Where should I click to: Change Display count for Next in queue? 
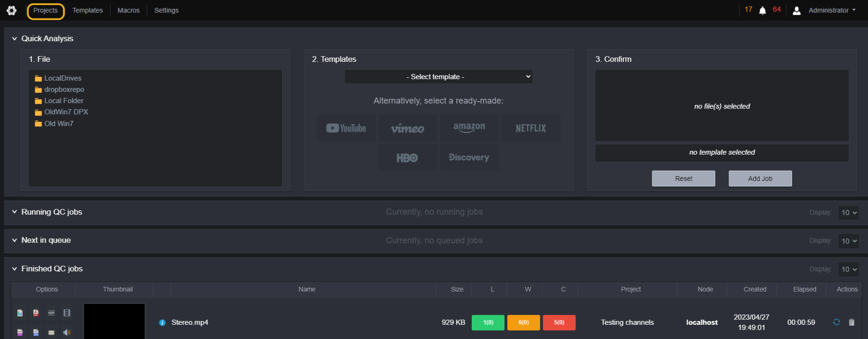click(x=848, y=241)
